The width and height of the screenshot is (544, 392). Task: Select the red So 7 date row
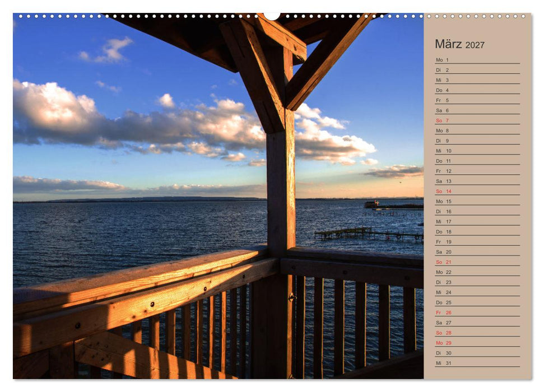(477, 120)
